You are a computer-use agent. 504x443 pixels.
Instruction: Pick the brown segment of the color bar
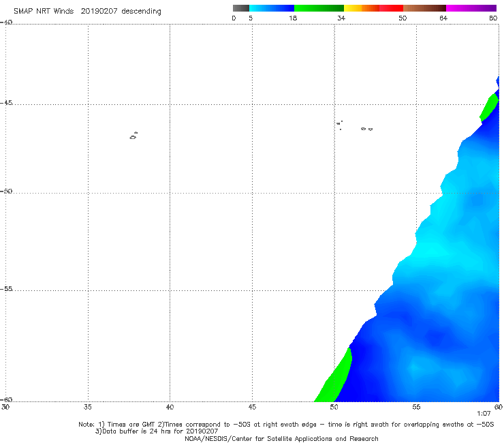click(424, 8)
